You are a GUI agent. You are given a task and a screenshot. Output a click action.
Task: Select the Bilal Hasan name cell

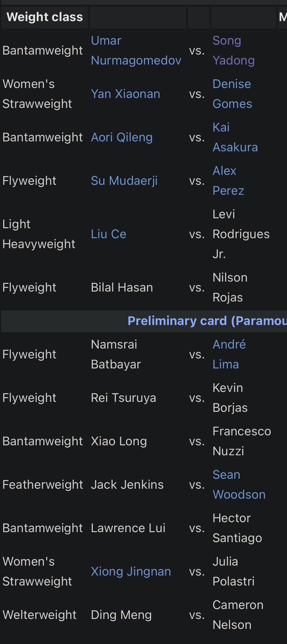pos(139,287)
